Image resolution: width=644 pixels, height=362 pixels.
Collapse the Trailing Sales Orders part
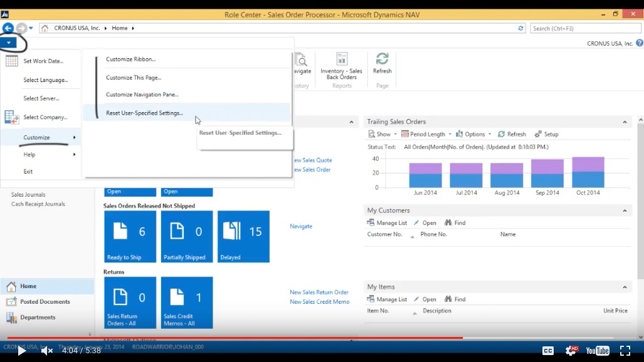(x=625, y=122)
